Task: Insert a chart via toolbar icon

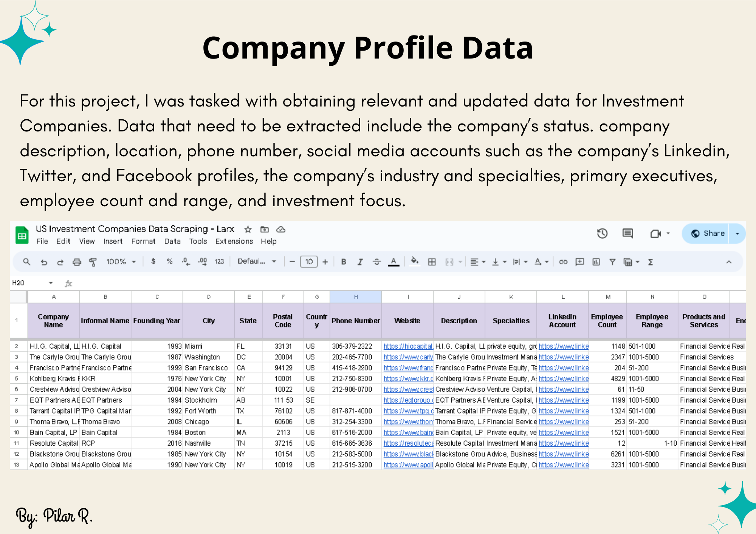Action: (x=596, y=262)
